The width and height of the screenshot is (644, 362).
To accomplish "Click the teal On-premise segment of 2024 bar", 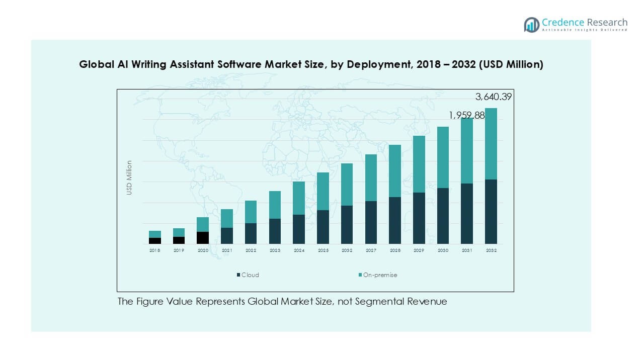I will [x=299, y=198].
